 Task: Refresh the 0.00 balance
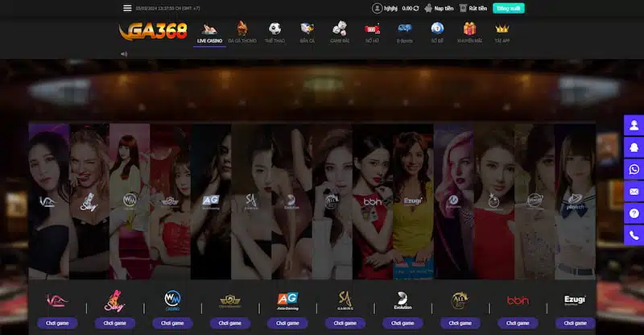coord(416,8)
